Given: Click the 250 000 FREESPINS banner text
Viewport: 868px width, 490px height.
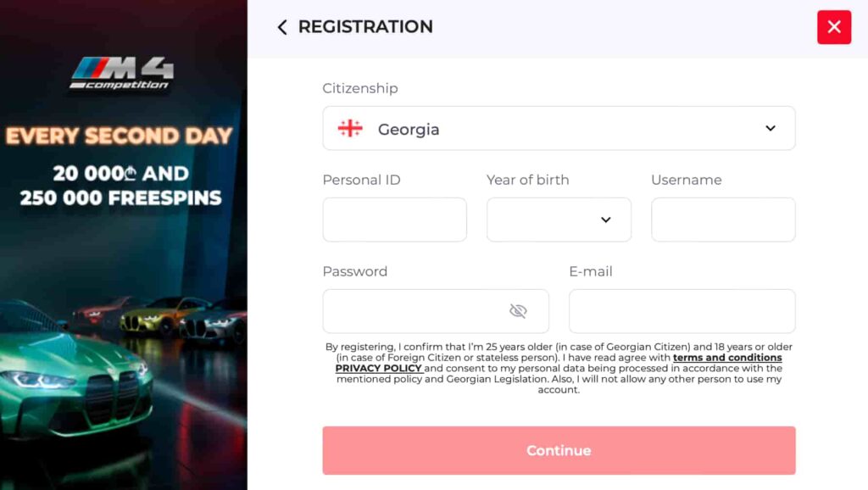Looking at the screenshot, I should 120,198.
